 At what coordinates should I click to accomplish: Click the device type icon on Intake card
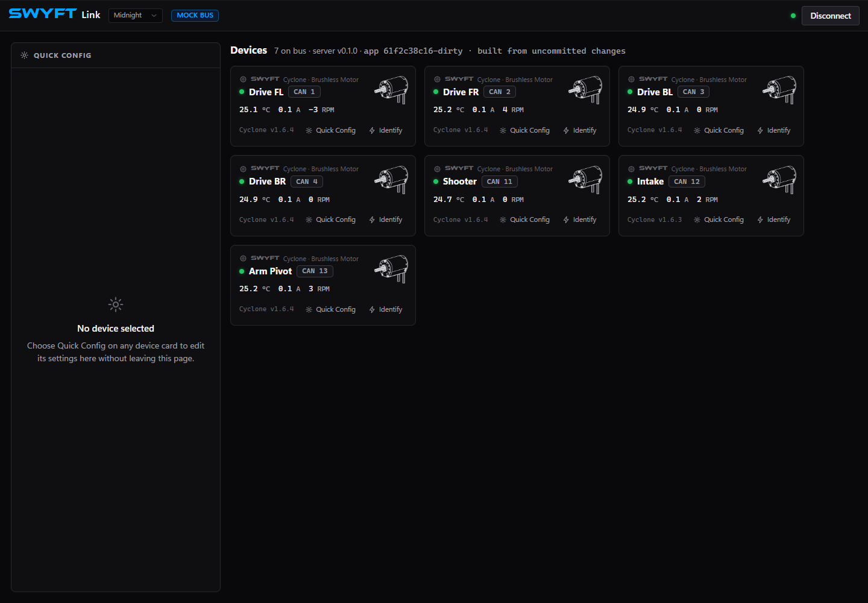click(631, 169)
